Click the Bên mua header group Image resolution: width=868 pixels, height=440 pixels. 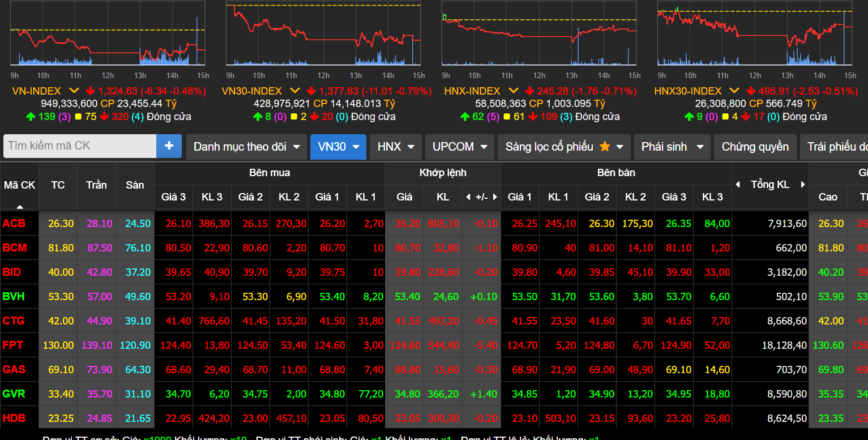(270, 173)
